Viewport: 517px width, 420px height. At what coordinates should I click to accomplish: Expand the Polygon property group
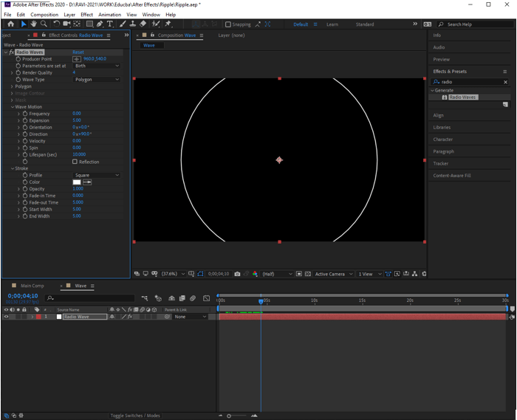(x=13, y=86)
